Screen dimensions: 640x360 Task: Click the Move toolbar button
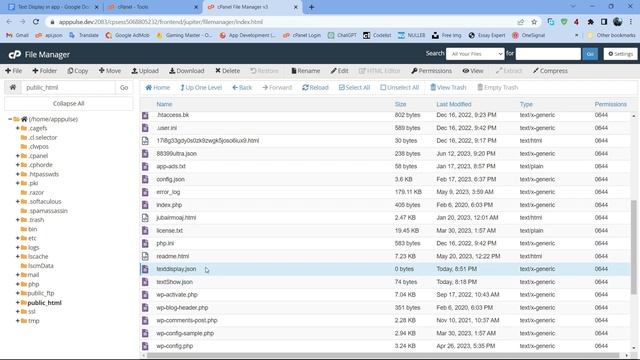coord(110,71)
